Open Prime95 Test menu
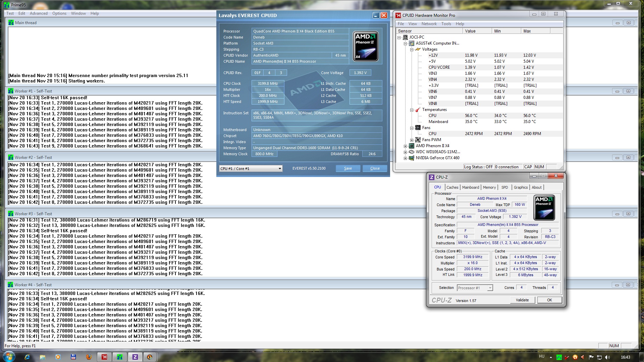This screenshot has width=644, height=362. tap(10, 13)
